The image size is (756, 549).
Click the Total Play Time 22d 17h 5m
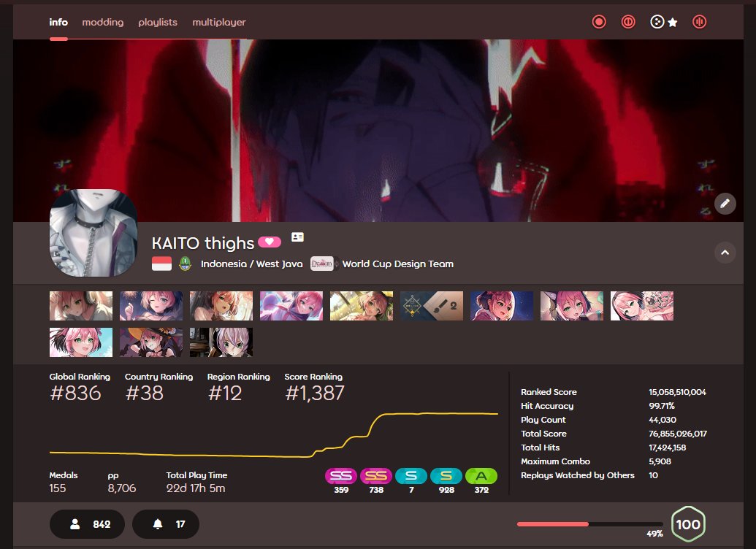196,488
